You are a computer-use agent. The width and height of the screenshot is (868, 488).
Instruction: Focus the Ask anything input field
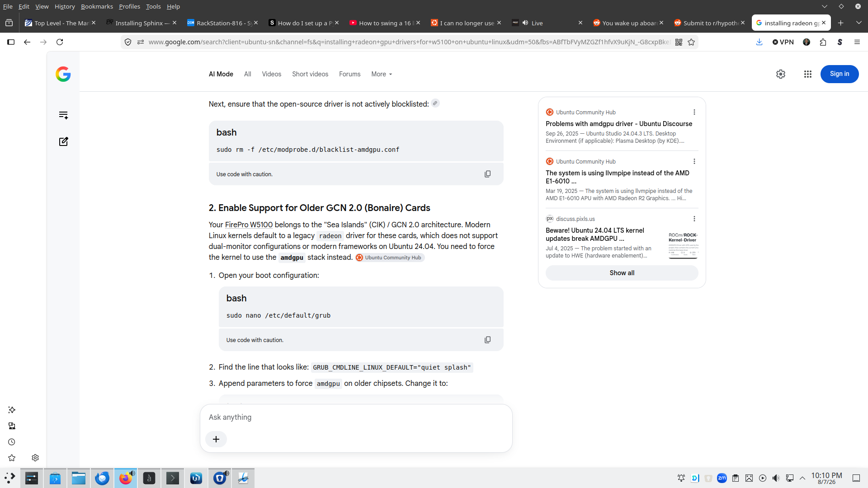coord(356,417)
